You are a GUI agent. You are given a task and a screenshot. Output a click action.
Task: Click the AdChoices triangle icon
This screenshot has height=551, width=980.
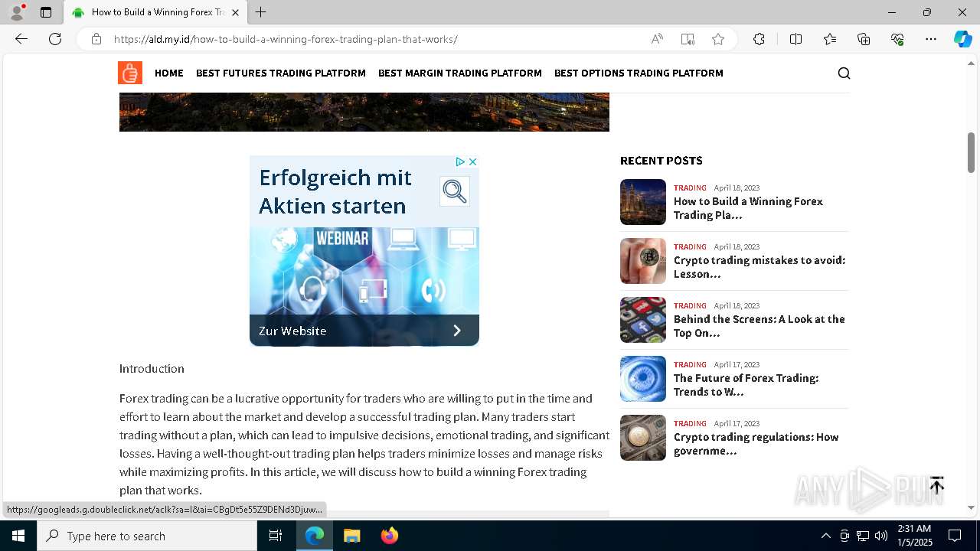point(460,161)
